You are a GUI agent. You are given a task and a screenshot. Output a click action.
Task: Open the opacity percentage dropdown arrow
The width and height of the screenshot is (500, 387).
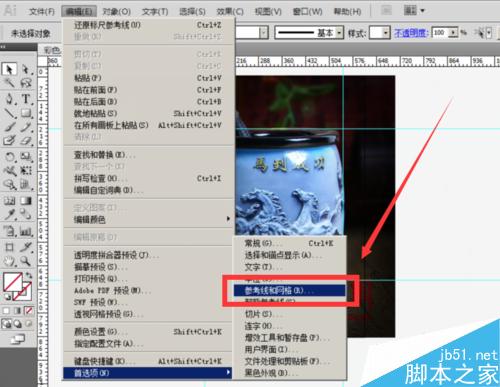(453, 33)
